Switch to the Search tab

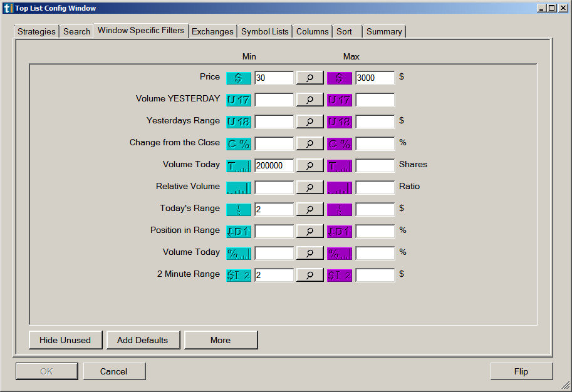tap(76, 31)
